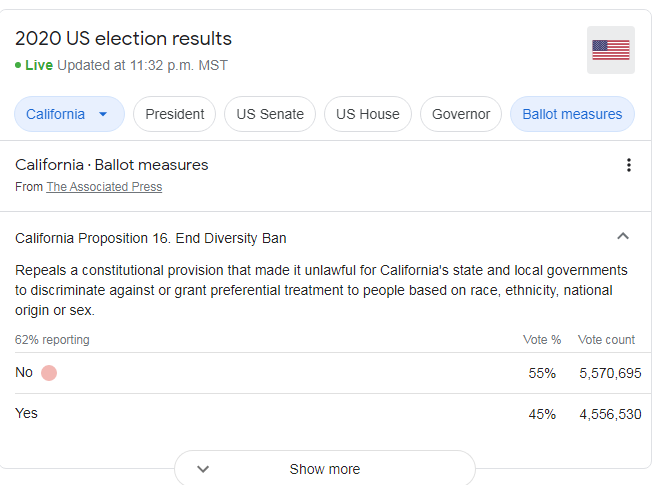Click the green Live status dot
This screenshot has width=659, height=485.
tap(18, 65)
